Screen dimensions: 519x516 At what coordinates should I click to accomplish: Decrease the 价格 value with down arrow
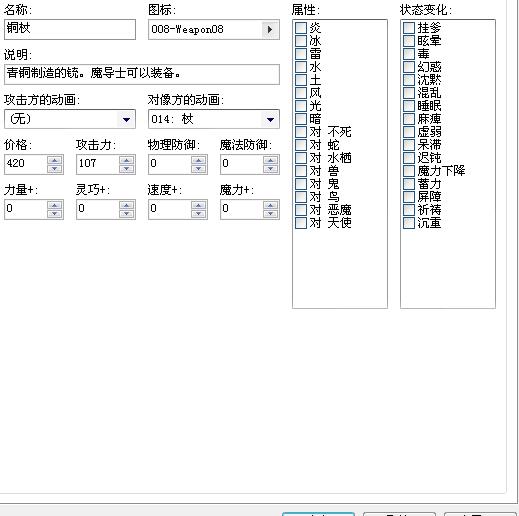(55, 169)
